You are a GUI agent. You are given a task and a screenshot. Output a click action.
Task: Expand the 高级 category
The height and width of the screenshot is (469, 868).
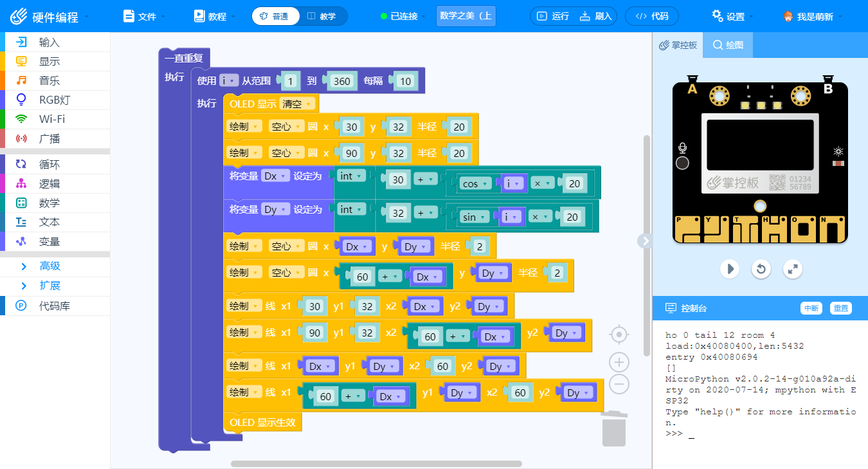coord(55,266)
